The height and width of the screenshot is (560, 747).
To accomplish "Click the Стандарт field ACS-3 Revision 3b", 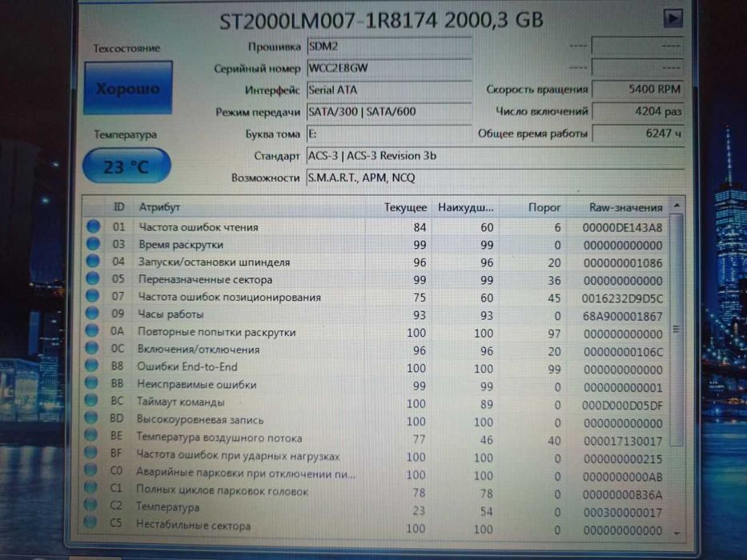I will (496, 156).
